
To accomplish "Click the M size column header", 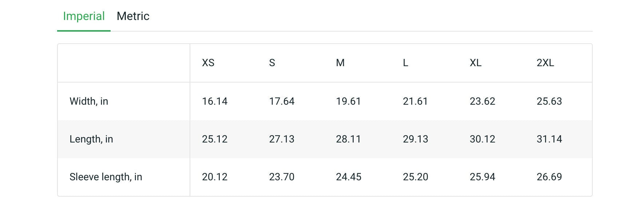I will [x=340, y=63].
